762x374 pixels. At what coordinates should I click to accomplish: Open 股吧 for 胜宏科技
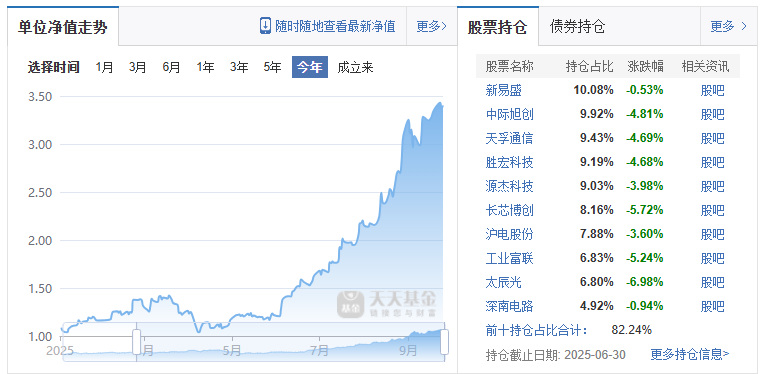click(x=712, y=162)
